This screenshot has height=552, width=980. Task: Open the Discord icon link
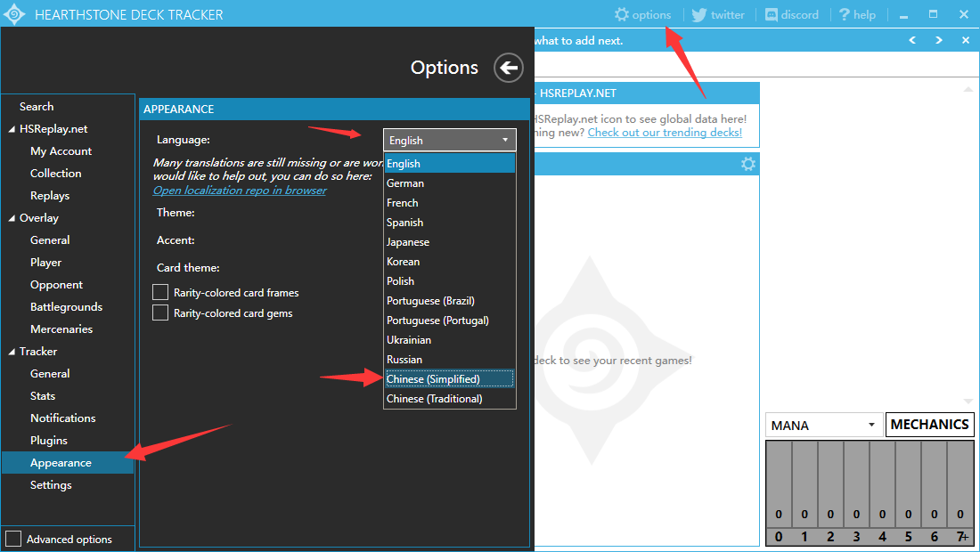pyautogui.click(x=772, y=14)
